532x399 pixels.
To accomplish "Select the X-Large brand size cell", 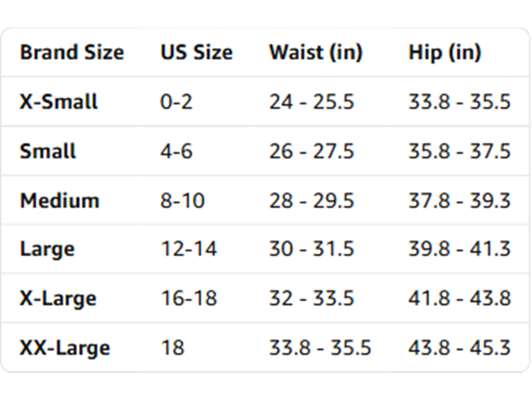I will 58,299.
